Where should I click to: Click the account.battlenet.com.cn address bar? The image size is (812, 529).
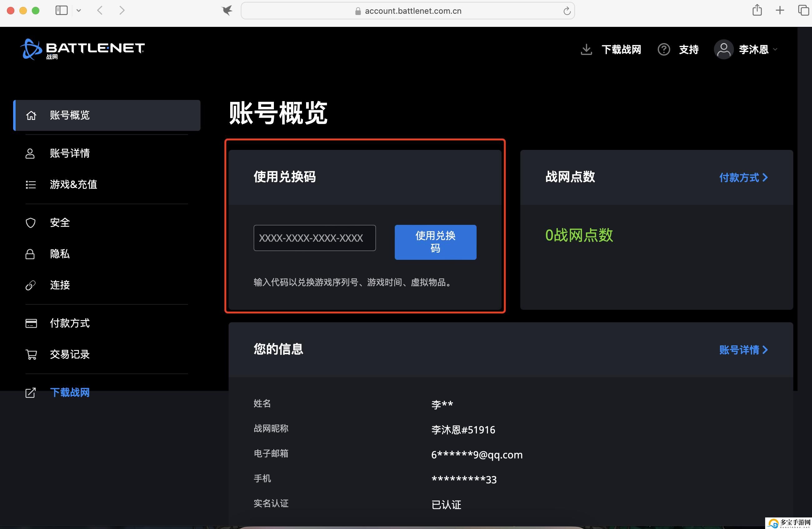408,11
